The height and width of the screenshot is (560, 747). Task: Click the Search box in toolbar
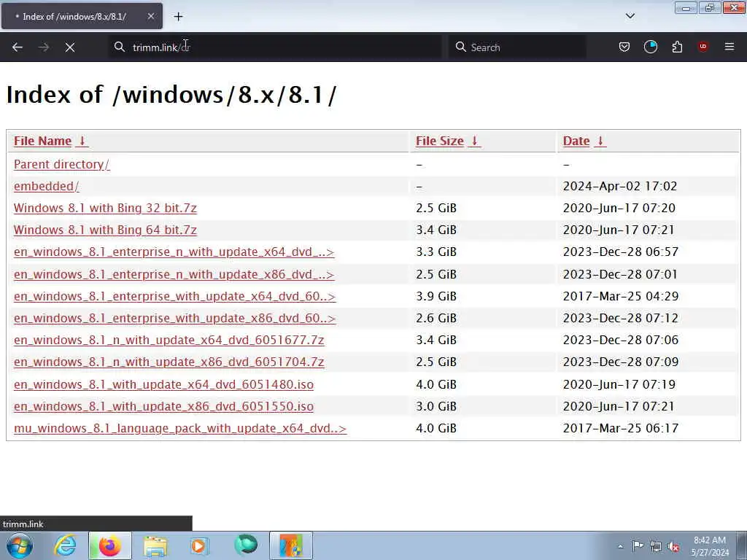517,47
